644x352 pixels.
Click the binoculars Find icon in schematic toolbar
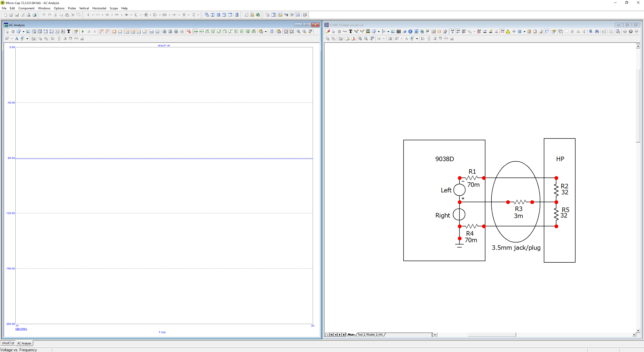[597, 31]
